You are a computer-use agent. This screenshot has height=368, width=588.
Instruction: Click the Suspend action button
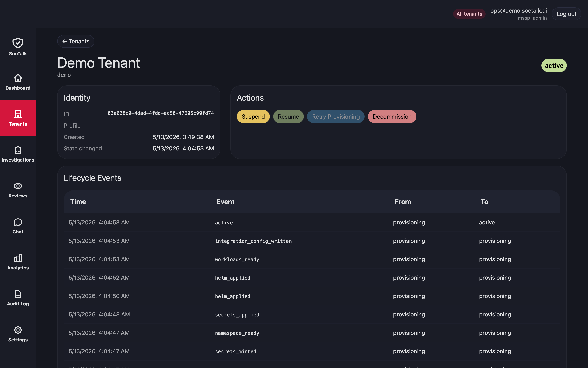click(x=253, y=117)
